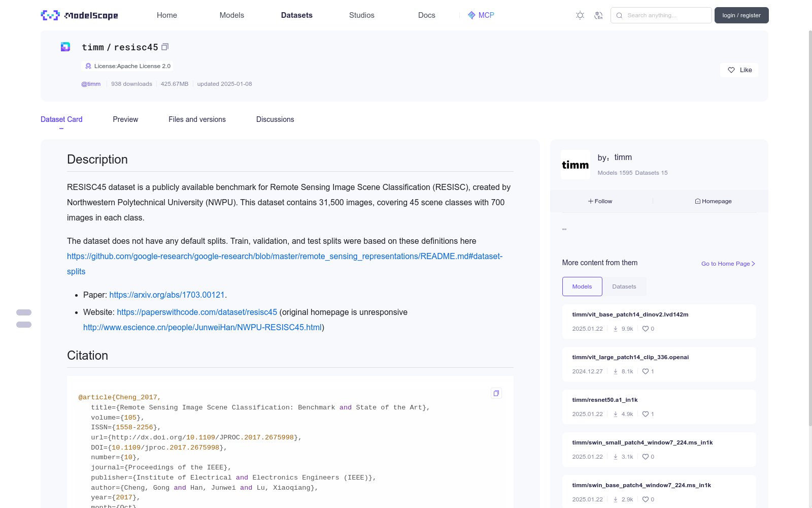This screenshot has height=508, width=812.
Task: Click the lower floating pill button on left edge
Action: tap(24, 325)
